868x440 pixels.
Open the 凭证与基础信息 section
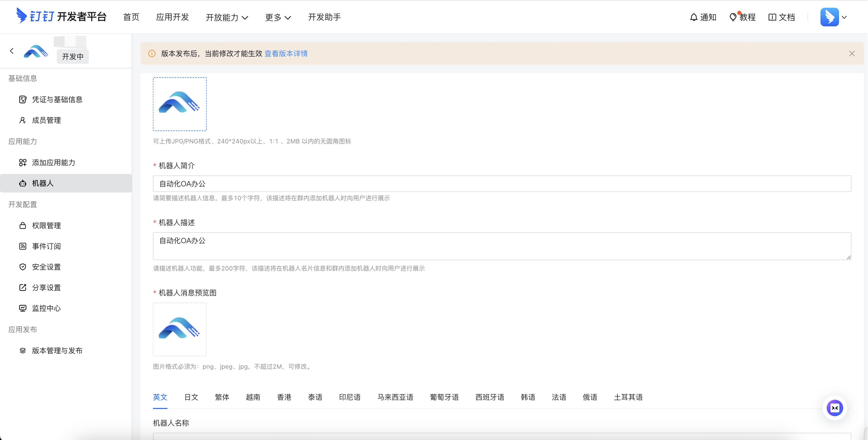[x=57, y=99]
